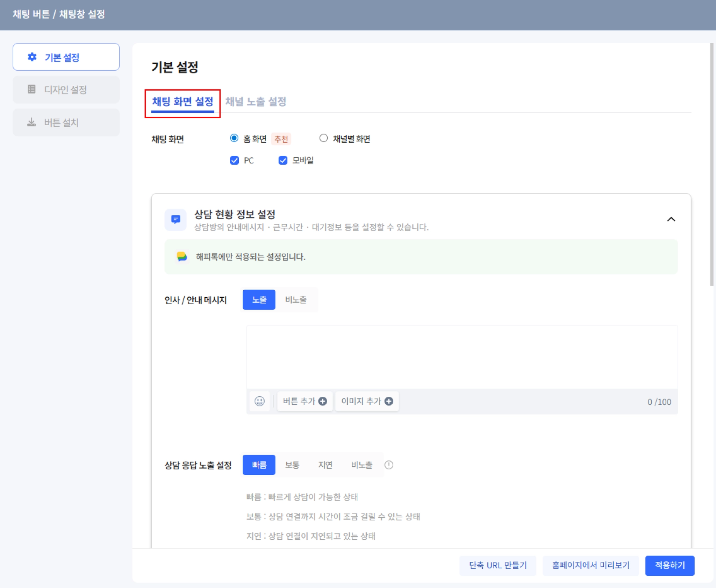Click the blue chat icon of 상담 현황 정보 설정
The height and width of the screenshot is (588, 716).
point(176,219)
